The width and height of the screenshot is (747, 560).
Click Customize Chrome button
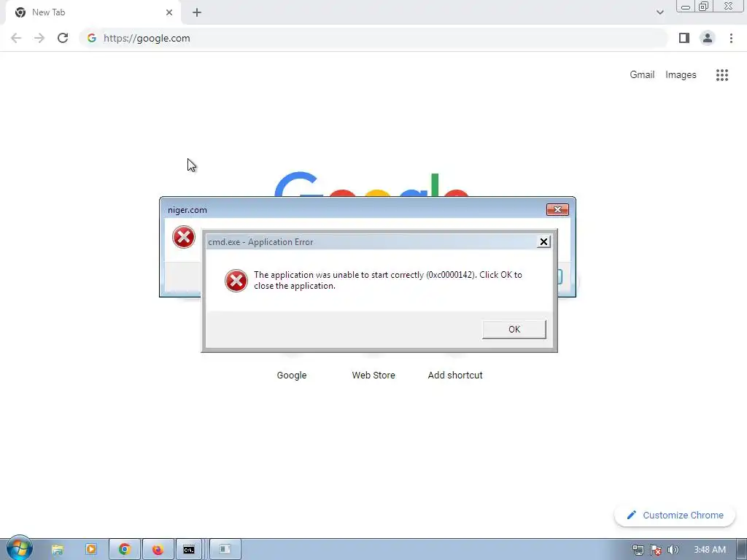675,516
